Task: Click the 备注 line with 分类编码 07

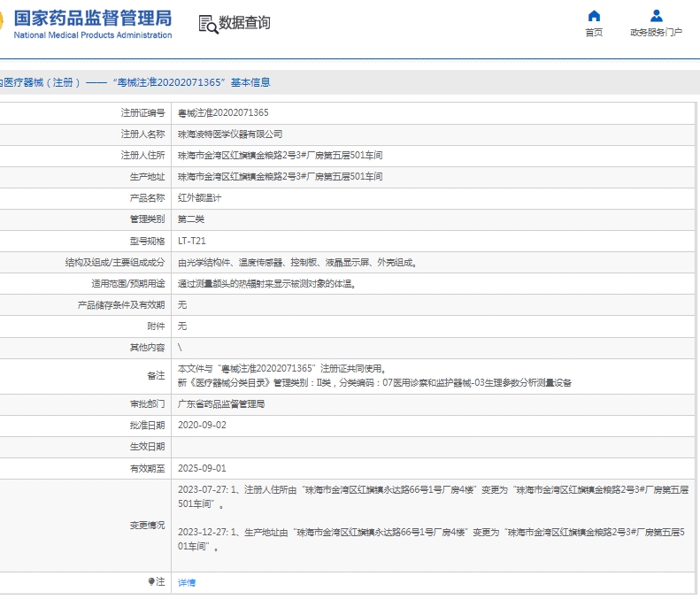Action: pos(374,383)
